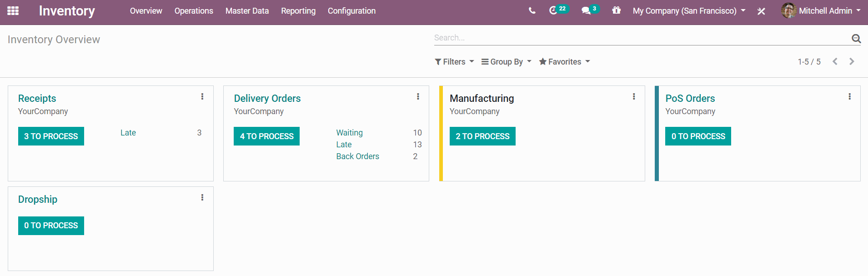868x276 pixels.
Task: Go to next page arrow
Action: pos(852,61)
